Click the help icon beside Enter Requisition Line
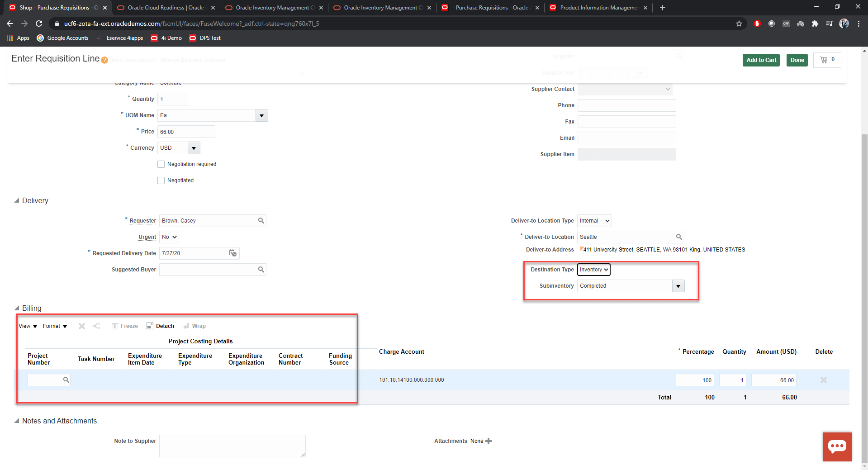Viewport: 868px width, 470px height. tap(104, 60)
